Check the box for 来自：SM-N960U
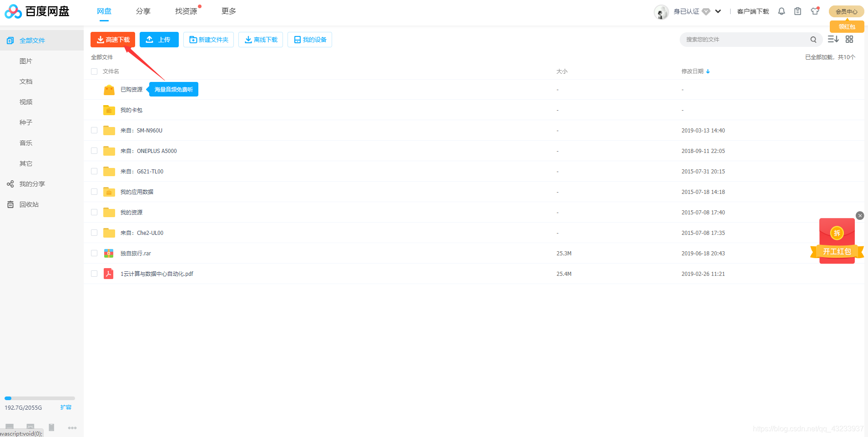 (x=94, y=130)
